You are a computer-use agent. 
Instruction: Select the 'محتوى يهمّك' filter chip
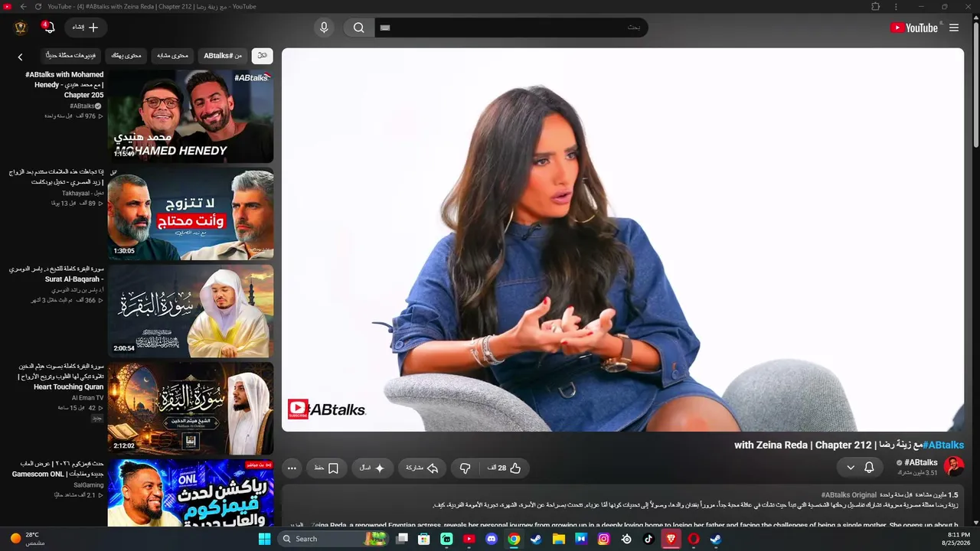(x=126, y=56)
